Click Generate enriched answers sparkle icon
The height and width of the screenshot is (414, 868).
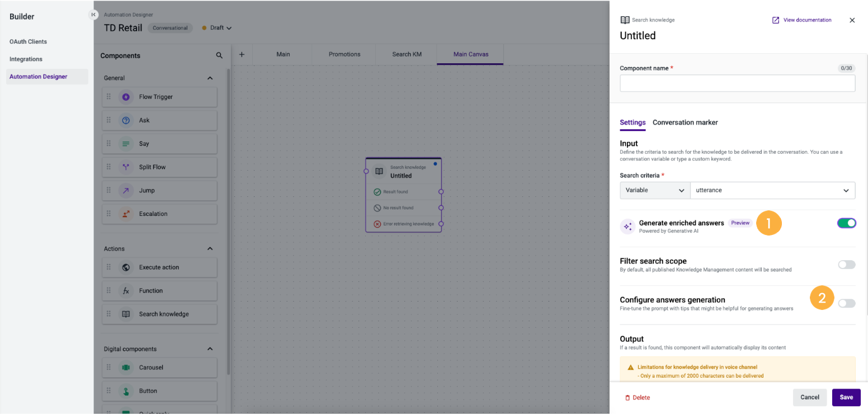[628, 227]
